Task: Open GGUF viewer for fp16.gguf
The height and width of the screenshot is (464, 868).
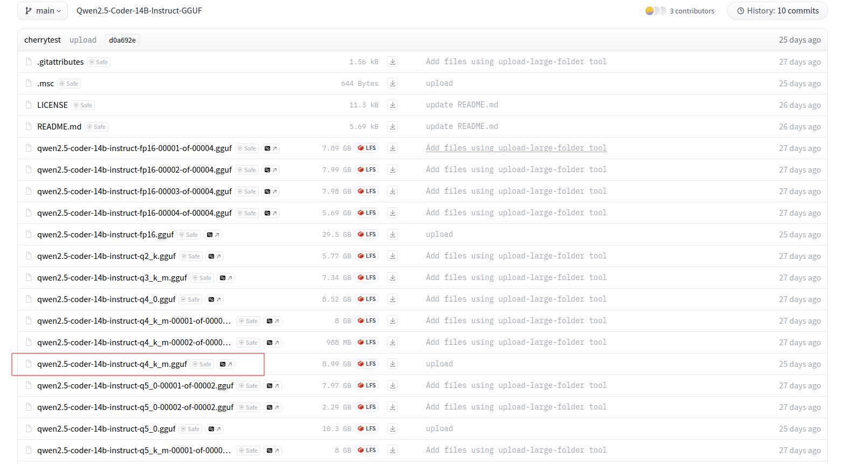Action: [x=213, y=235]
